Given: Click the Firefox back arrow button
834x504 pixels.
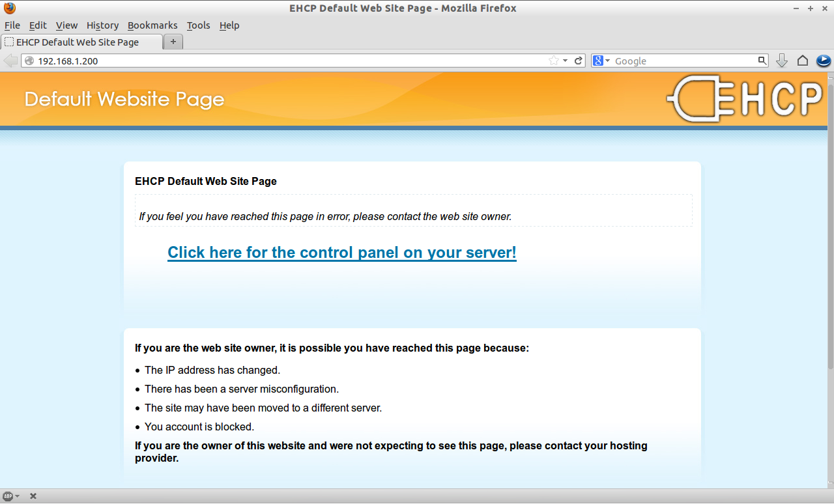Looking at the screenshot, I should (10, 61).
